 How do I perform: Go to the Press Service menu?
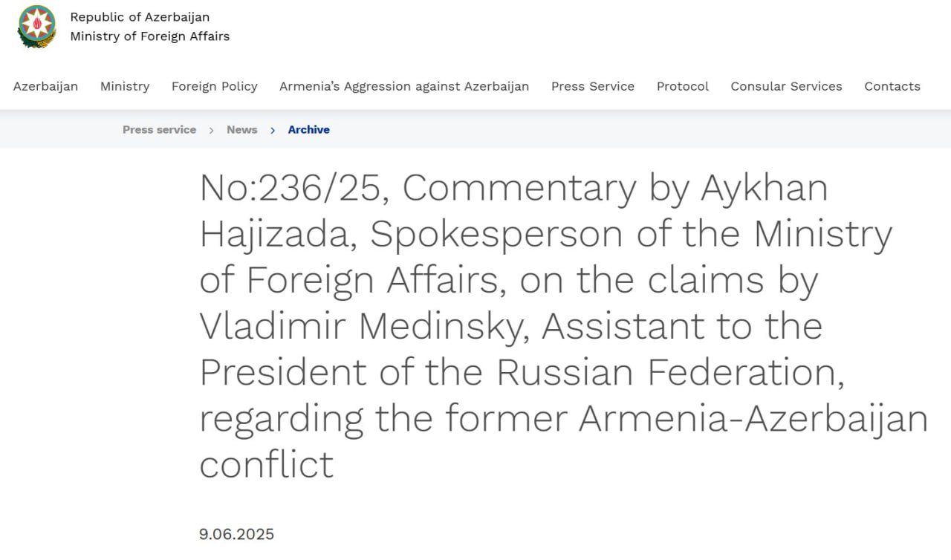point(593,86)
